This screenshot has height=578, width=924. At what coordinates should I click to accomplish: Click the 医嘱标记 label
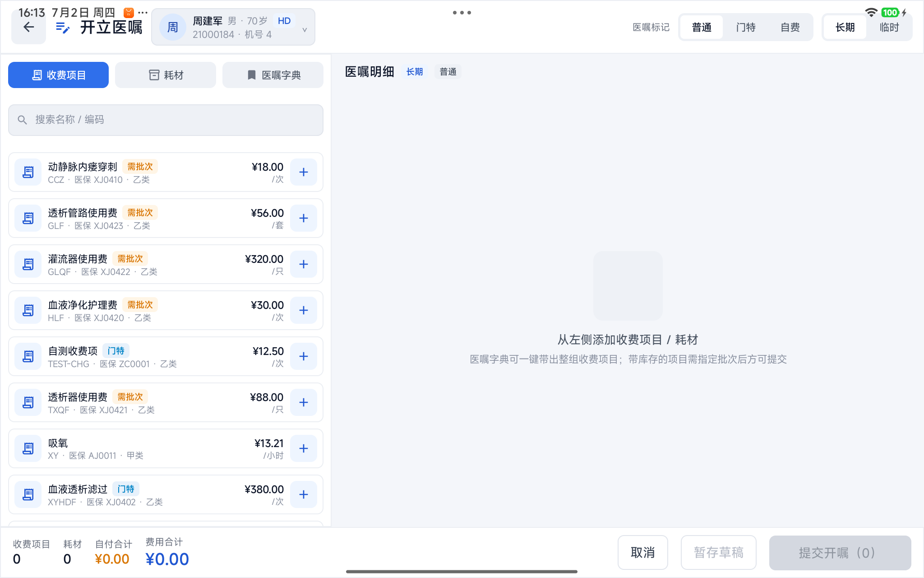pyautogui.click(x=651, y=27)
